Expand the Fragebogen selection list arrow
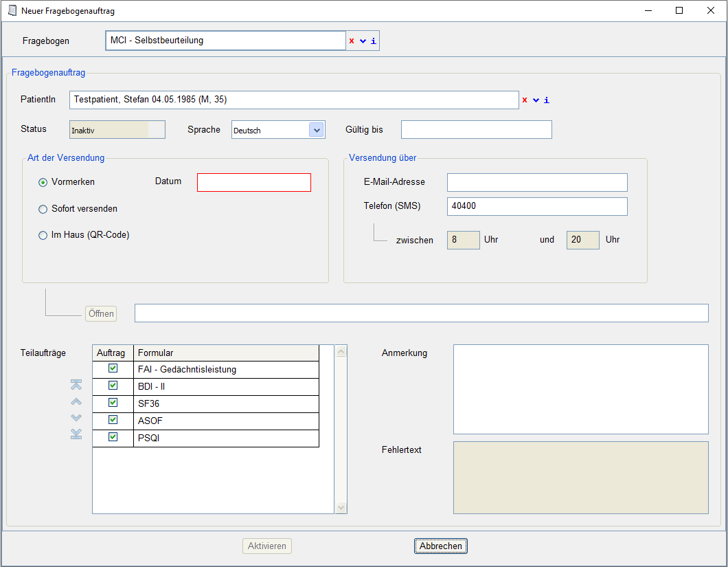 (363, 41)
